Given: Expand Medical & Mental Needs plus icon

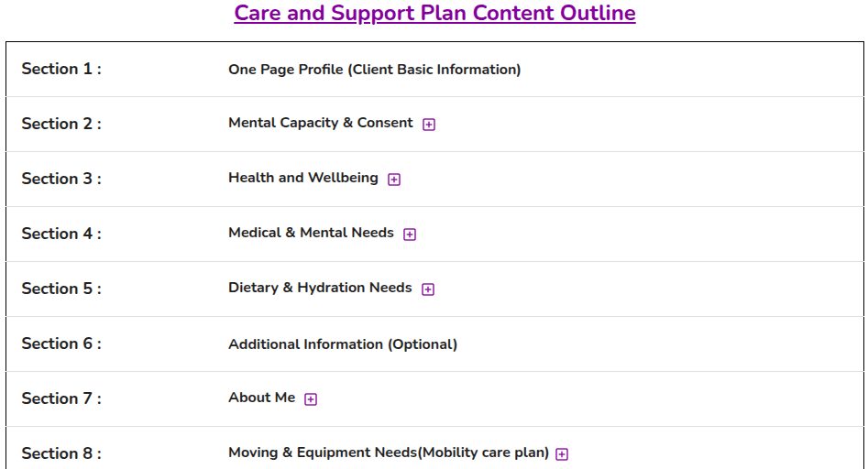Looking at the screenshot, I should tap(410, 234).
